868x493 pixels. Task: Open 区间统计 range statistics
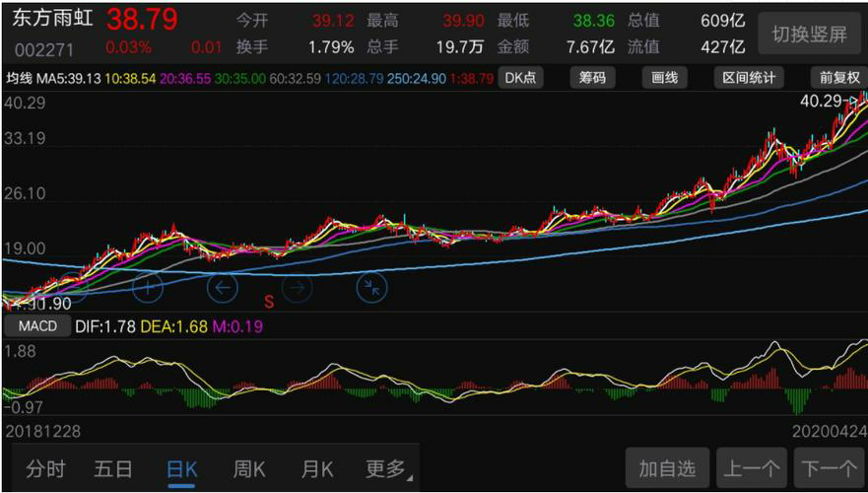click(749, 78)
